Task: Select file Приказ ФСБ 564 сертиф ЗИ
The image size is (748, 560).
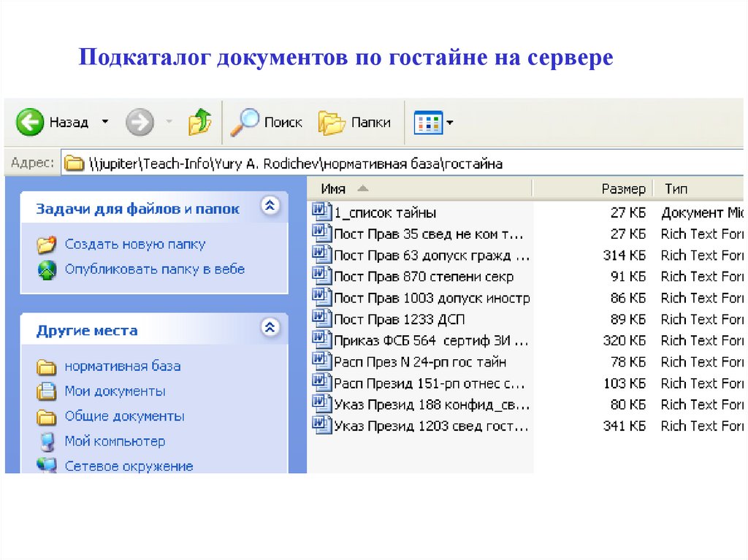Action: pyautogui.click(x=431, y=340)
